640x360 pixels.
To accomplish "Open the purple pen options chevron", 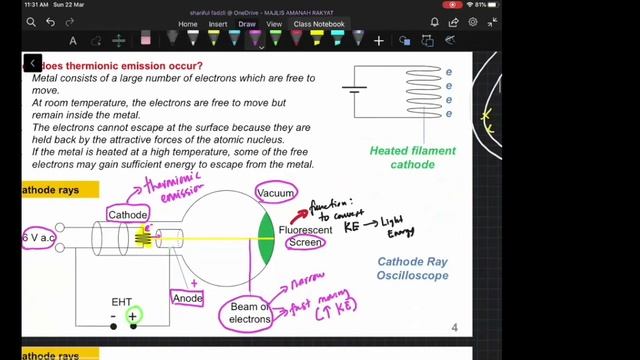I will [x=262, y=48].
